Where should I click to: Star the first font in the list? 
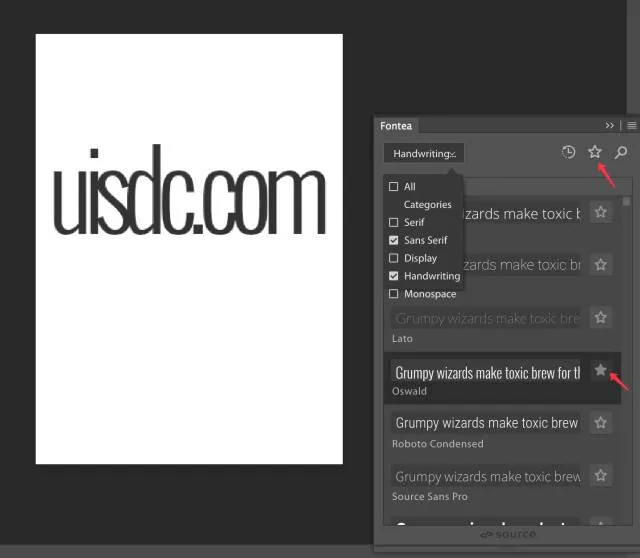[x=600, y=212]
